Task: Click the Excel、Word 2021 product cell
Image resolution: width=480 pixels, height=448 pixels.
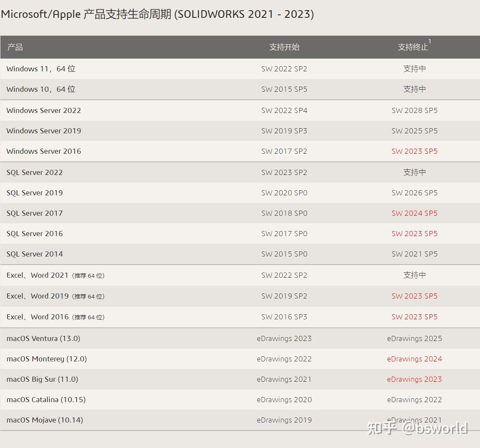Action: pos(56,275)
